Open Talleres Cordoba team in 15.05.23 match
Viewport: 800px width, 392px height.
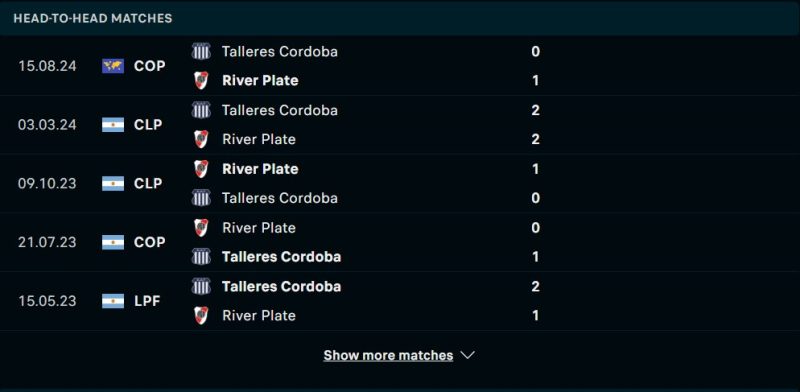pyautogui.click(x=282, y=286)
